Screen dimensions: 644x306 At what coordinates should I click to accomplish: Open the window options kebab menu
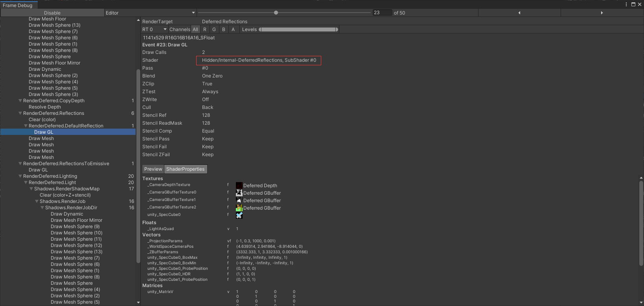pyautogui.click(x=626, y=4)
